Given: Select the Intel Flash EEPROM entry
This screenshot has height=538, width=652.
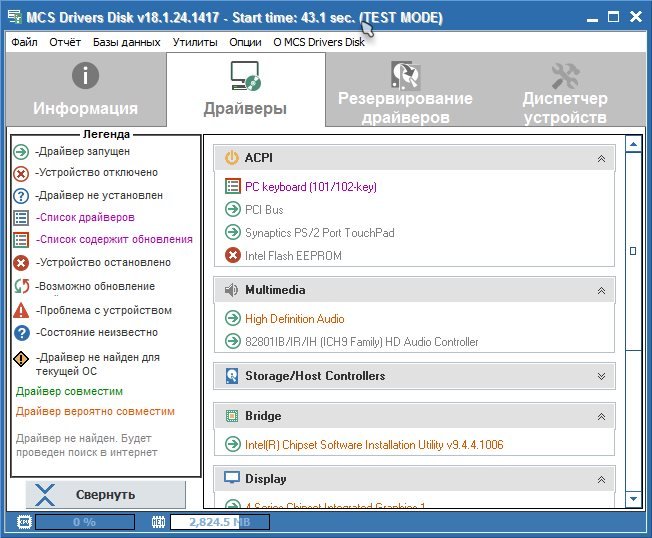Looking at the screenshot, I should point(293,256).
